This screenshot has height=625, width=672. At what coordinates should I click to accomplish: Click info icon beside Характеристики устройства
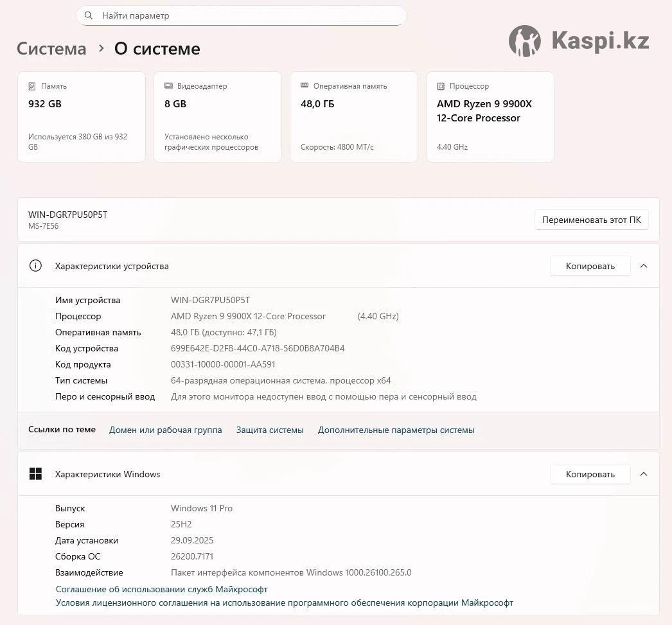(x=35, y=266)
